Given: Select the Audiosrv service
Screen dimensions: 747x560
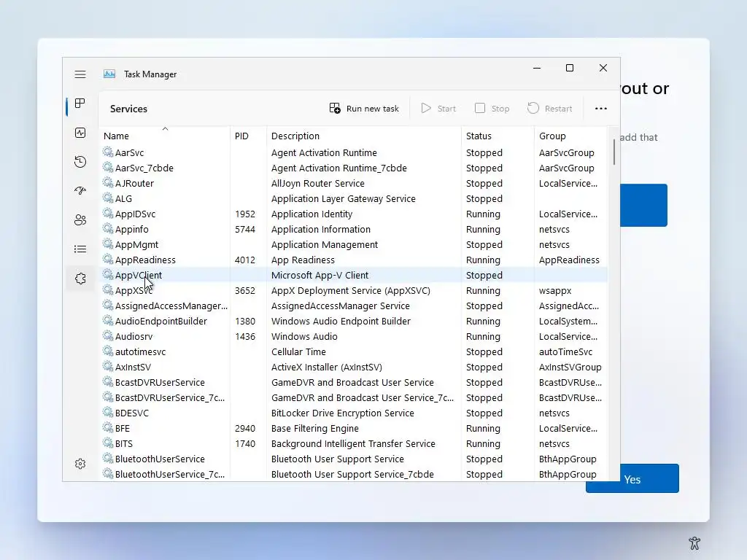Looking at the screenshot, I should tap(354, 337).
